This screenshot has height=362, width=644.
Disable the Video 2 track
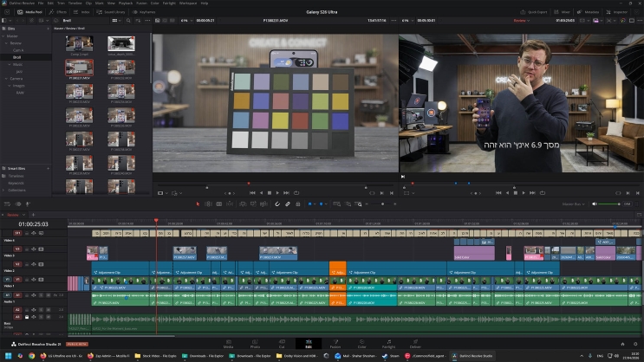[41, 264]
